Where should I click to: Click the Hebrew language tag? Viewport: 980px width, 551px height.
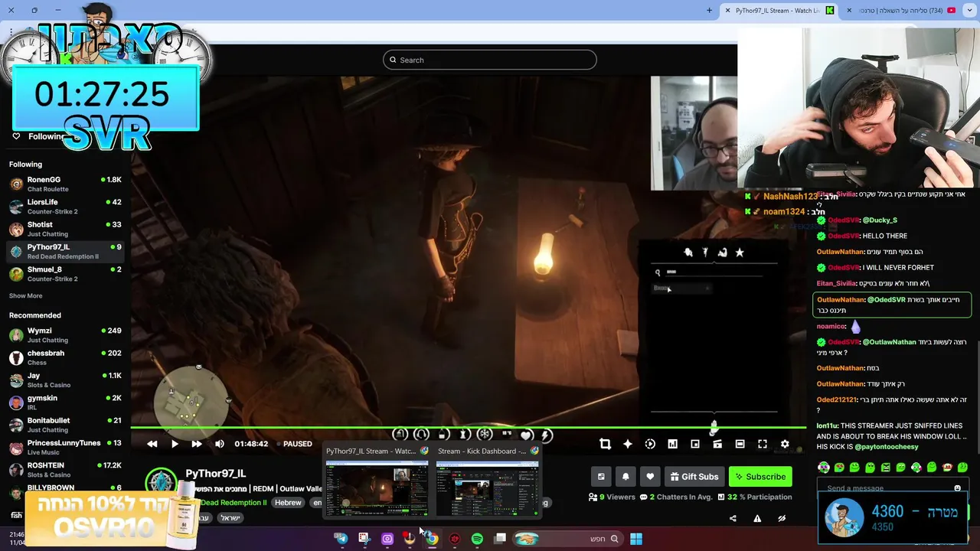[x=288, y=503]
